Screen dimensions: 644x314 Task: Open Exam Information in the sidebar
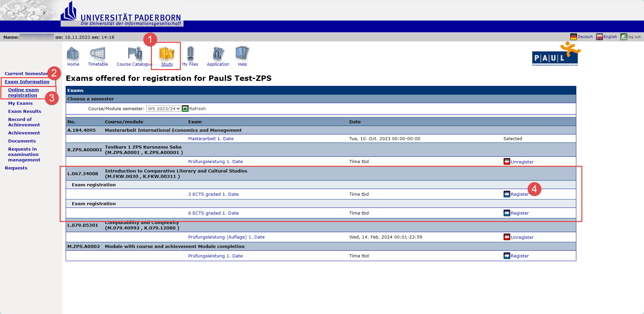coord(27,82)
